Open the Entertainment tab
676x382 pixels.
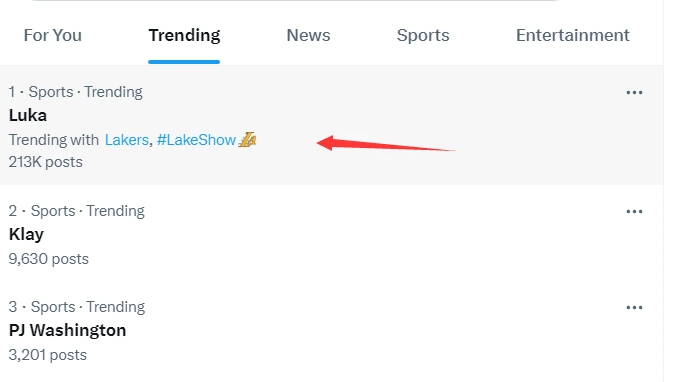coord(573,35)
